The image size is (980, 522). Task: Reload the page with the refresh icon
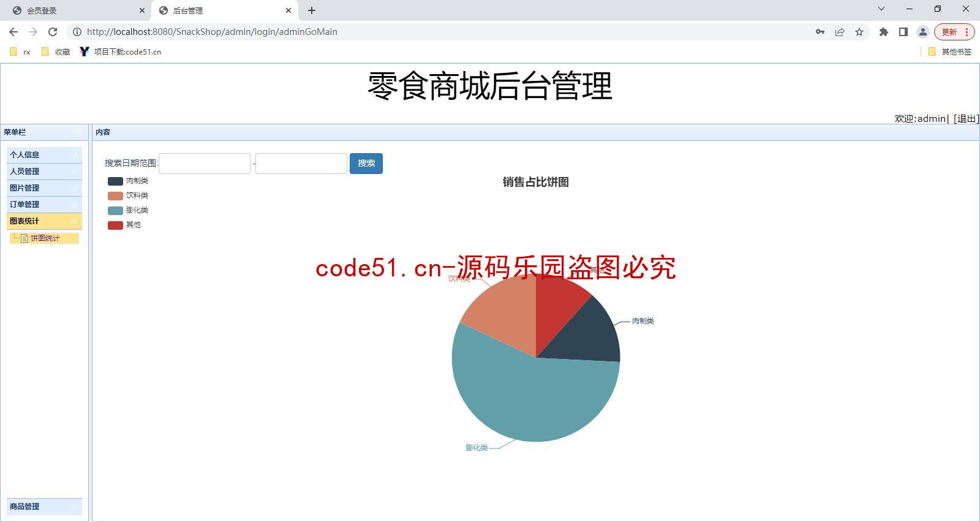pos(53,32)
